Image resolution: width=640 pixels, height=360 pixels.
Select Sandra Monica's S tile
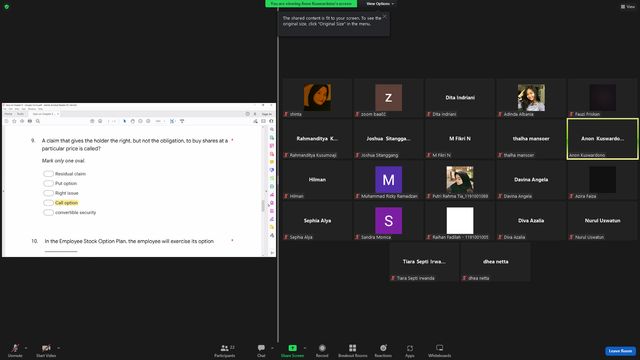[388, 220]
